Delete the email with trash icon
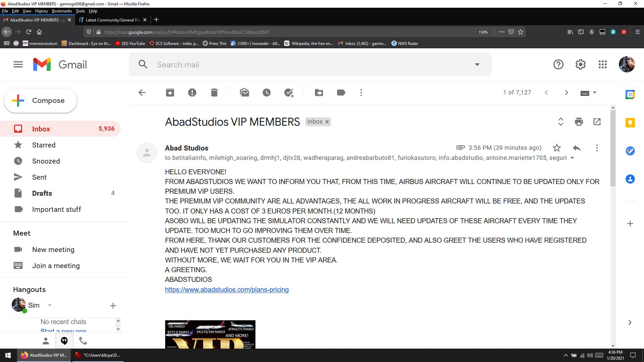Screen dimensions: 644x362 click(214, 93)
